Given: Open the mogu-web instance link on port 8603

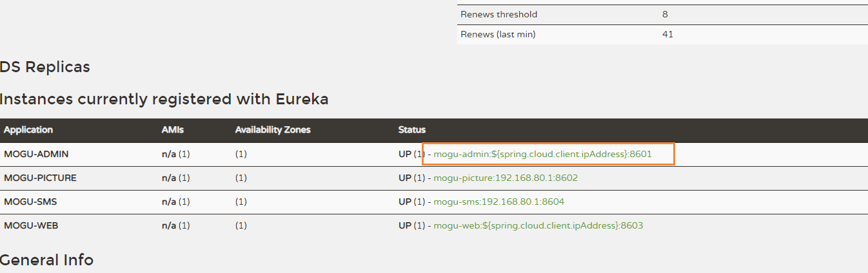Looking at the screenshot, I should [x=538, y=226].
